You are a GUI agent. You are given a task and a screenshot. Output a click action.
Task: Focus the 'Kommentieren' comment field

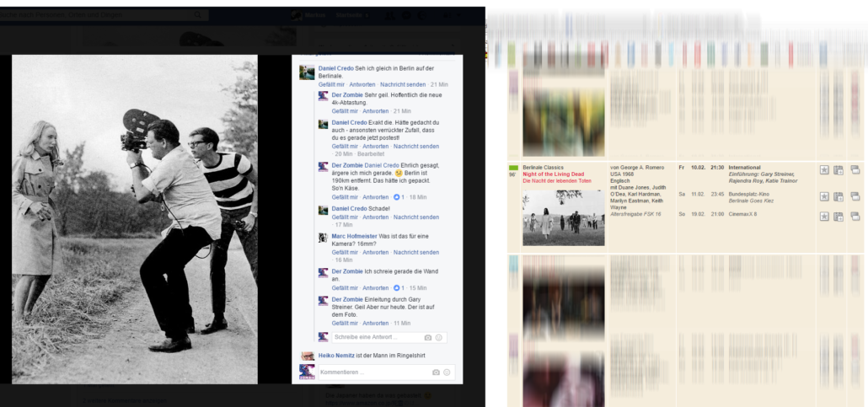tap(387, 372)
